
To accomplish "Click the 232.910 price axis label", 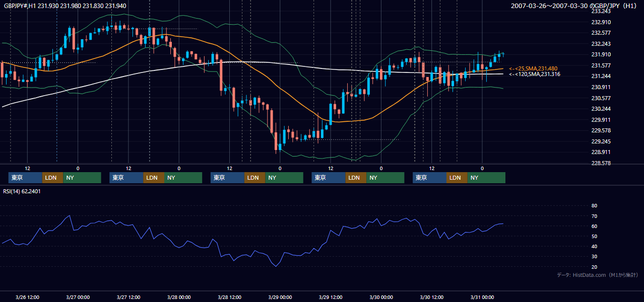I will [x=600, y=22].
